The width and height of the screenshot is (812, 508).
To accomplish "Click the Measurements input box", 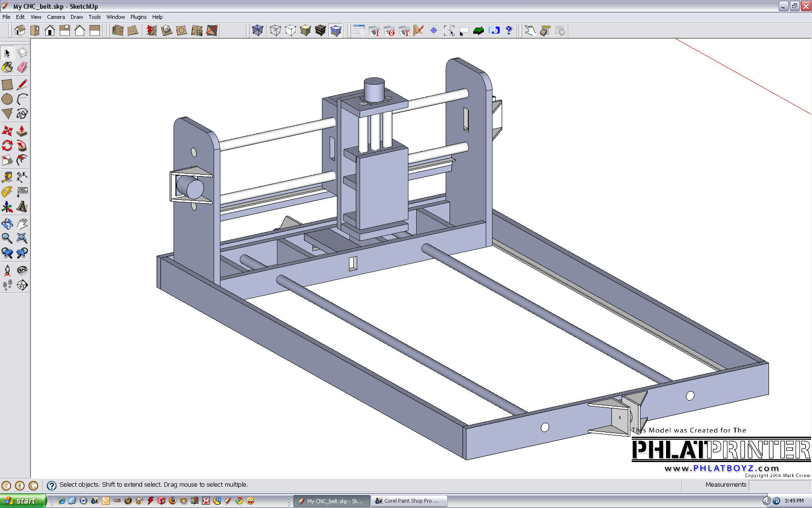I will [779, 485].
